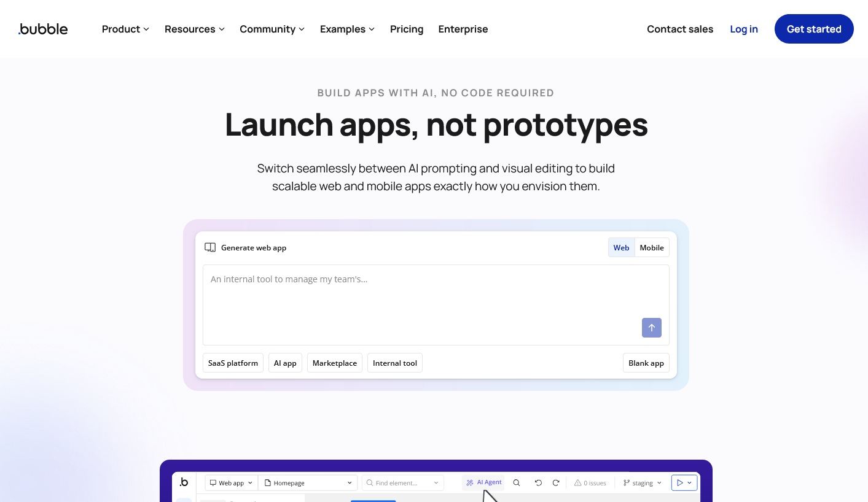Expand the Product menu
Image resolution: width=868 pixels, height=502 pixels.
tap(125, 29)
